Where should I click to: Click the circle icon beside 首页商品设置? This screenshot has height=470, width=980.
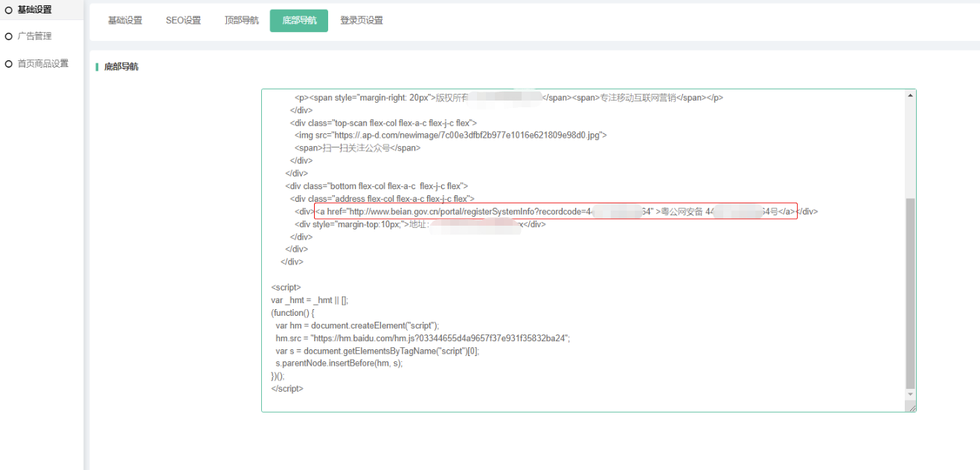click(x=9, y=64)
